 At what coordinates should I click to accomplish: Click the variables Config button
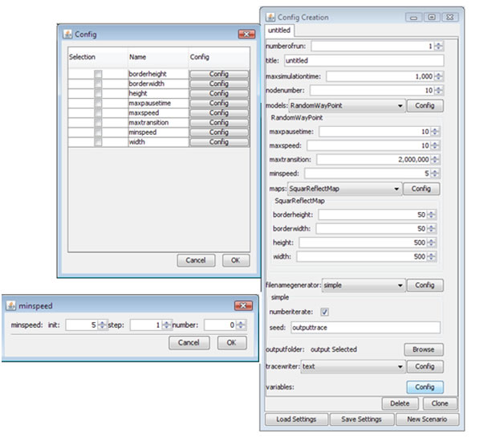pos(424,386)
